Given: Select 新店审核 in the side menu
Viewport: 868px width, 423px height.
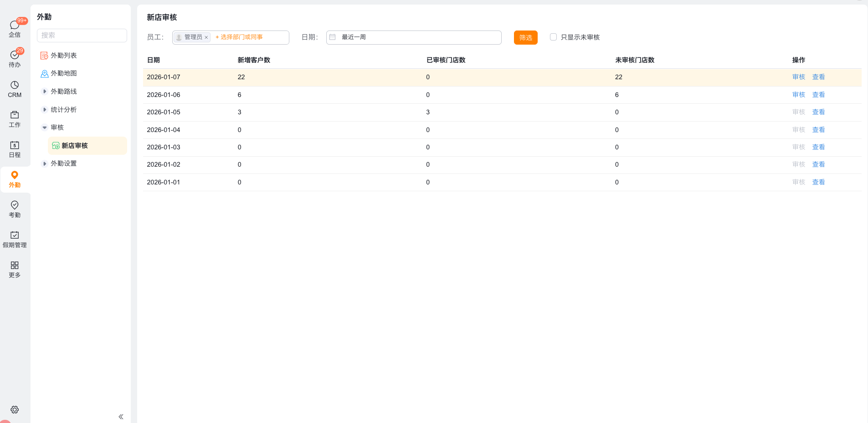Looking at the screenshot, I should point(87,146).
